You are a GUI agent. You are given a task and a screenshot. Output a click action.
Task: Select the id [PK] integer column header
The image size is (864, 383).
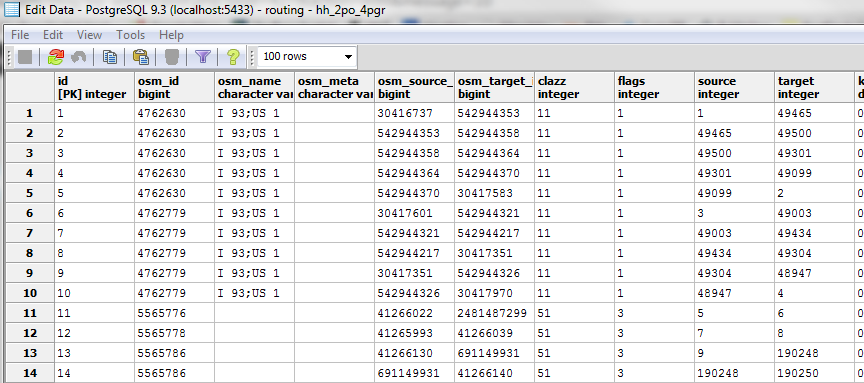coord(94,88)
